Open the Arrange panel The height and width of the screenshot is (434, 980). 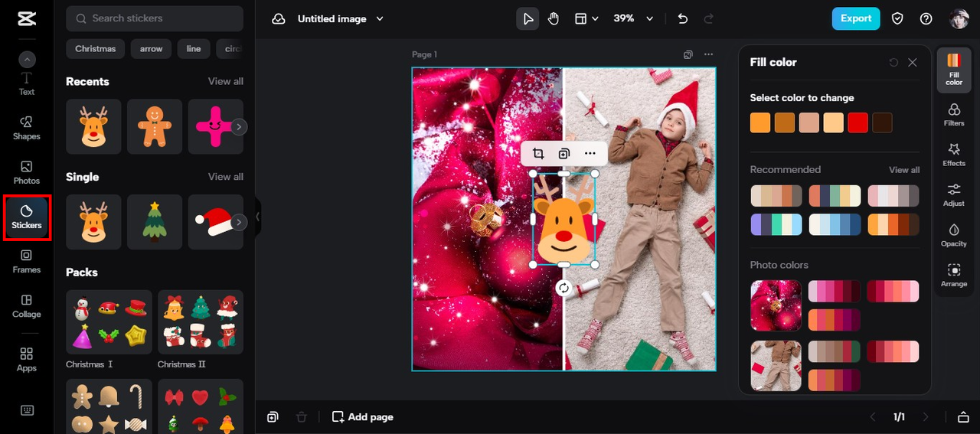(954, 275)
